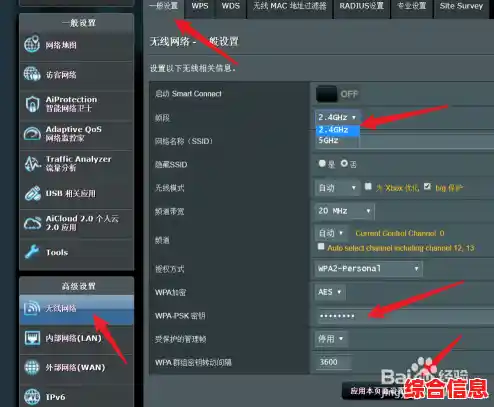Open the AiCloud 2.0 个人云 item
Screen dimensions: 494x407
(x=77, y=223)
